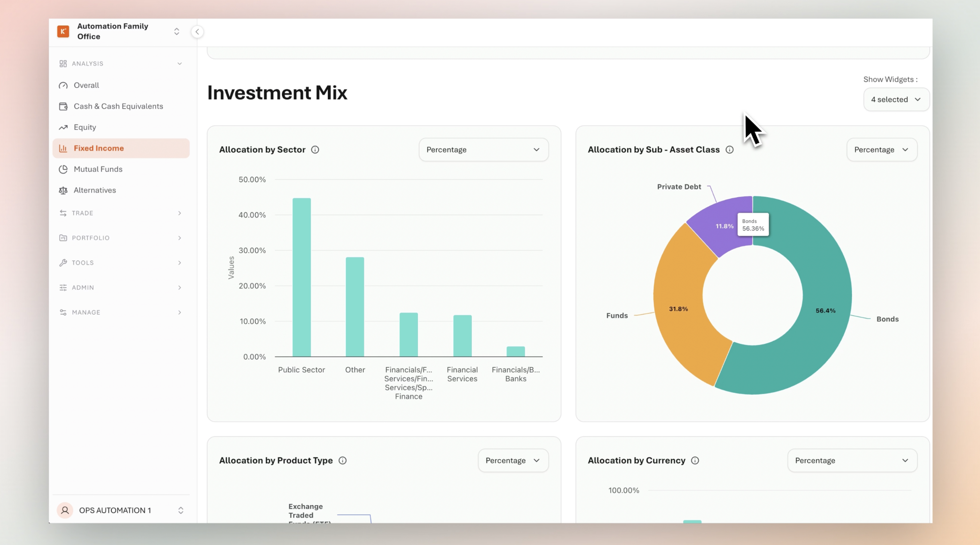Image resolution: width=980 pixels, height=545 pixels.
Task: Expand the PORTFOLIO section chevron
Action: [180, 238]
